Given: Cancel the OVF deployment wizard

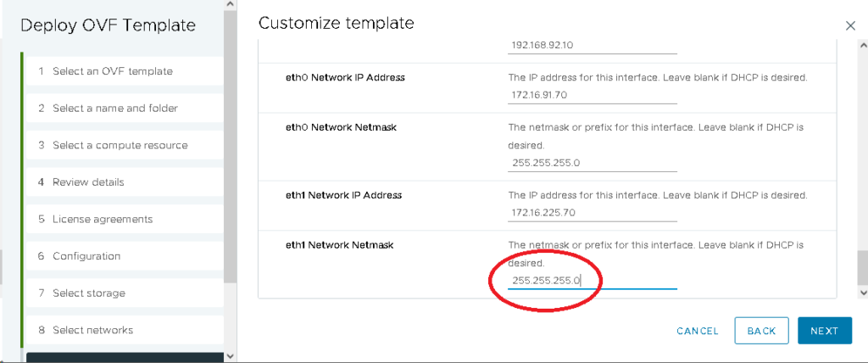Looking at the screenshot, I should [x=697, y=331].
